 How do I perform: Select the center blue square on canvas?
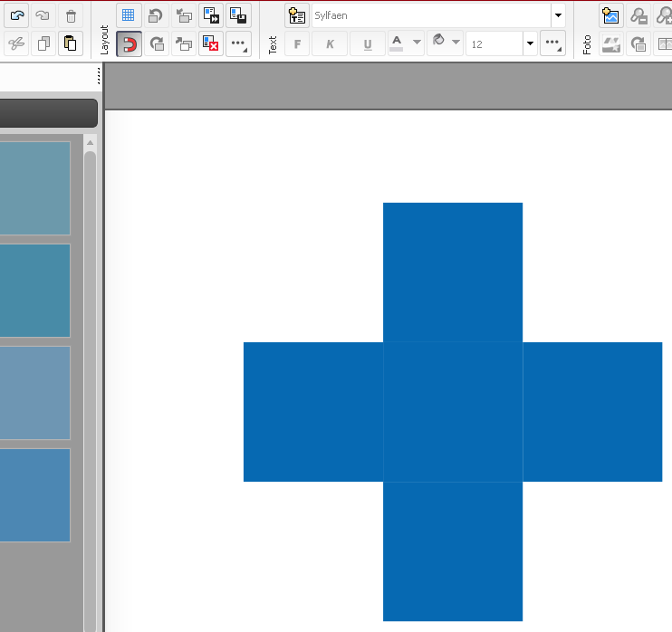(453, 412)
